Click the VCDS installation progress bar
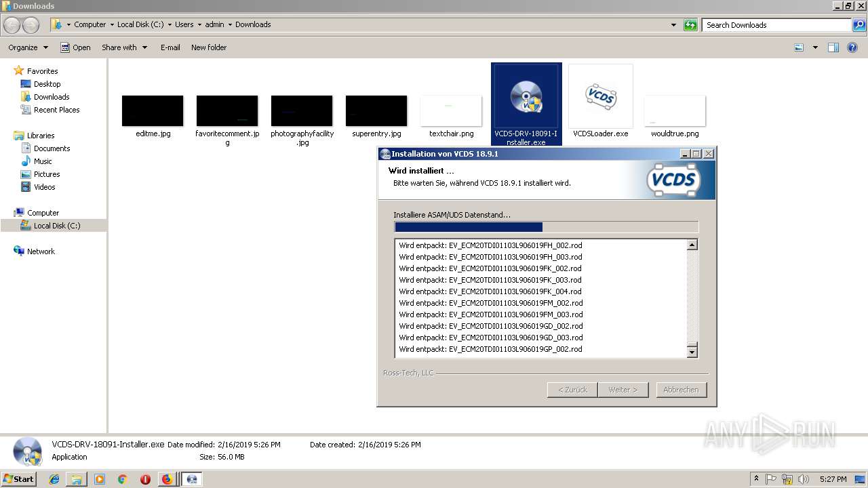This screenshot has height=488, width=868. 546,227
